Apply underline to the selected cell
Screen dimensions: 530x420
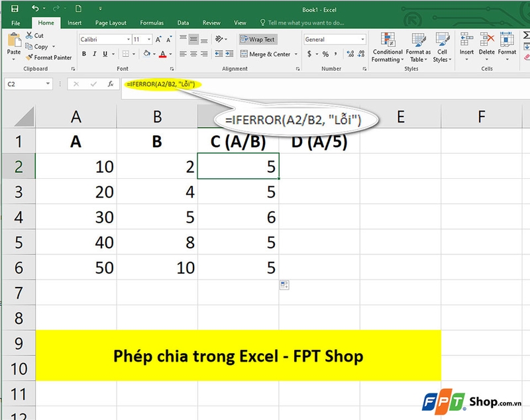[105, 53]
